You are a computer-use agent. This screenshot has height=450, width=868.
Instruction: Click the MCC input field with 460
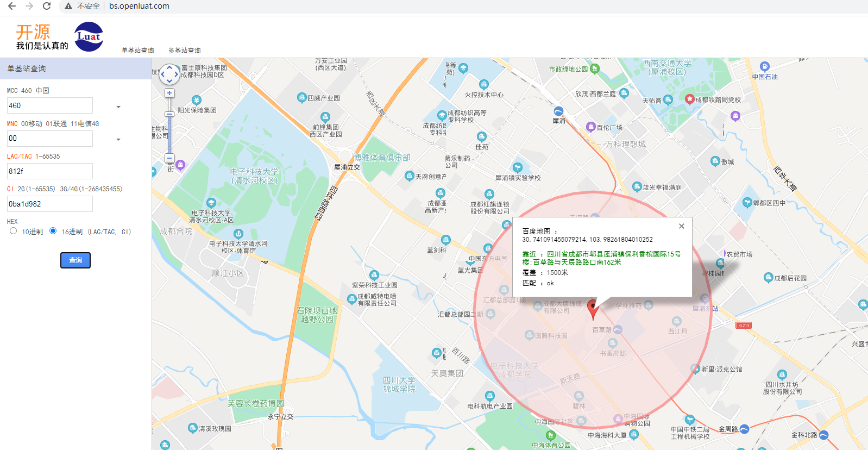[50, 105]
